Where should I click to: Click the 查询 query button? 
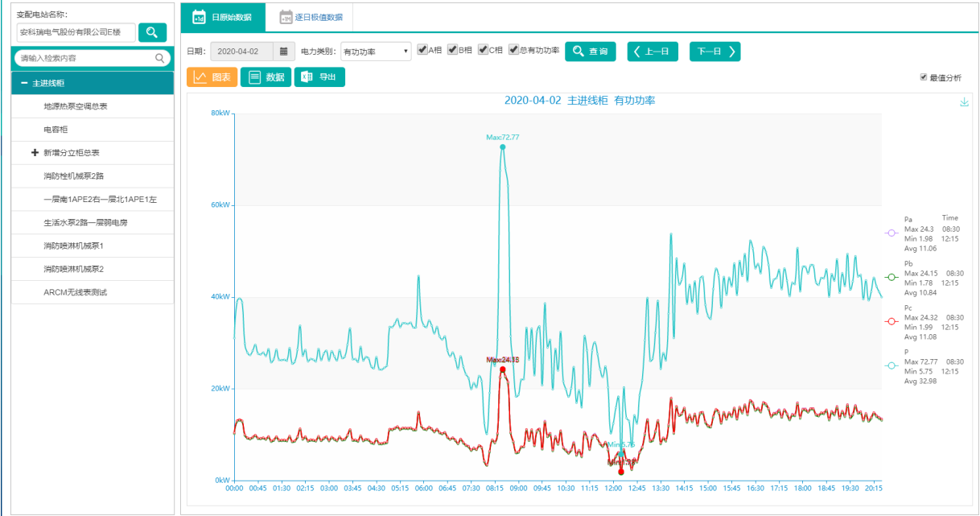[590, 52]
